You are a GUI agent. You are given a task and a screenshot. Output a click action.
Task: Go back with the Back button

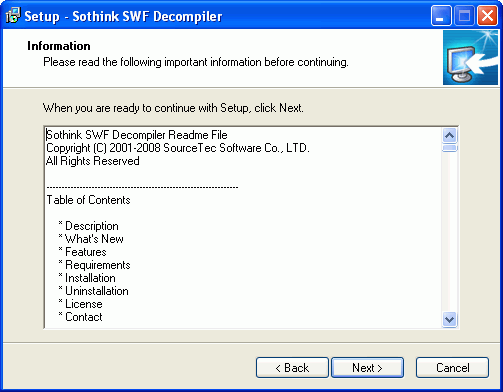(x=292, y=368)
